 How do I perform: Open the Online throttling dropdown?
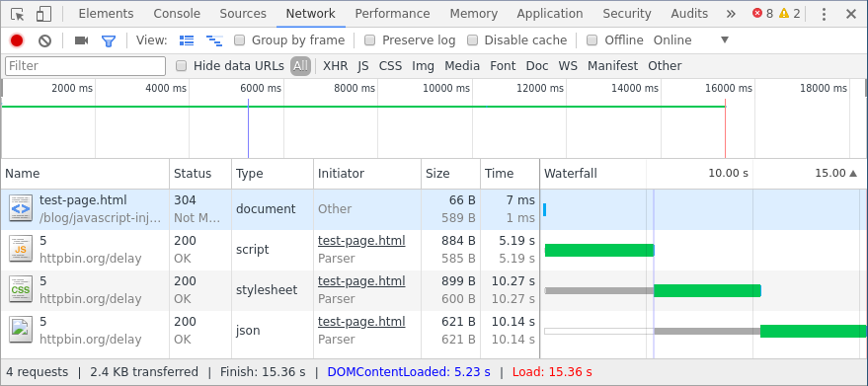pos(691,39)
